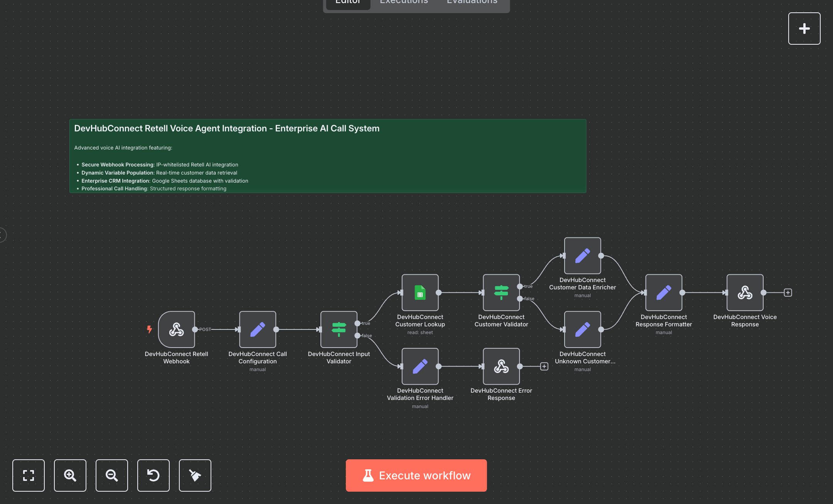
Task: Open the DevHubConnect Call Configuration edit node
Action: click(x=258, y=329)
